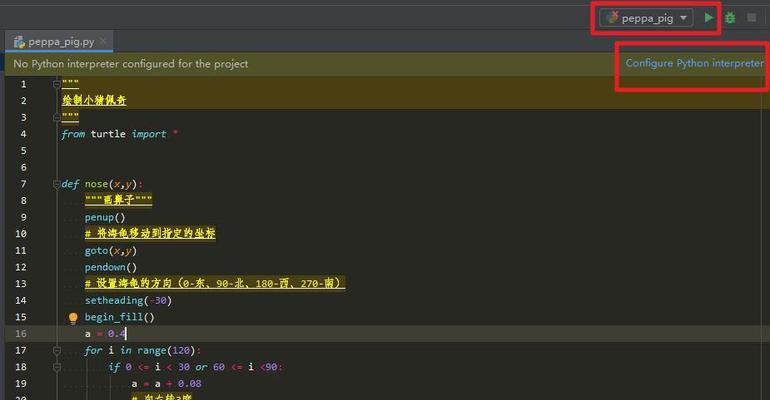Screen dimensions: 770x400
Task: Click the 'penup()' call on line 9
Action: [x=105, y=217]
